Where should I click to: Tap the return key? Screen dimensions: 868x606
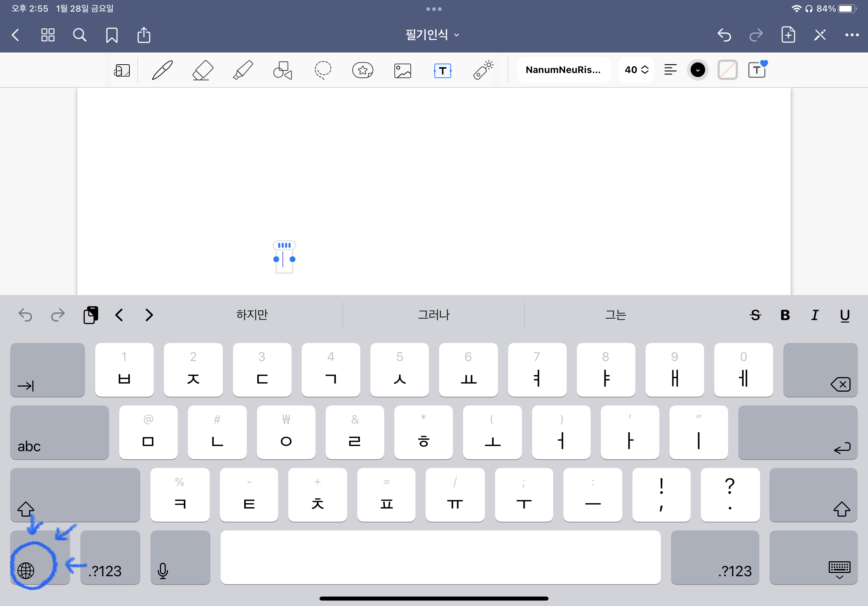798,432
